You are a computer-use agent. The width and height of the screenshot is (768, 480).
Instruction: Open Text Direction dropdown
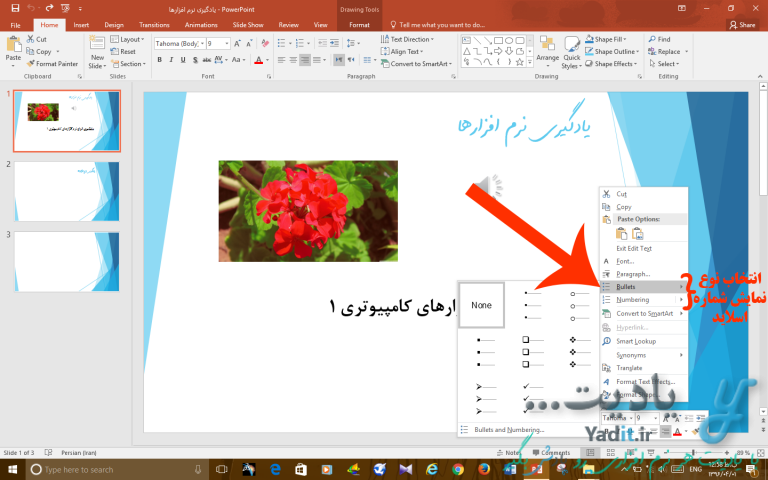[x=408, y=39]
